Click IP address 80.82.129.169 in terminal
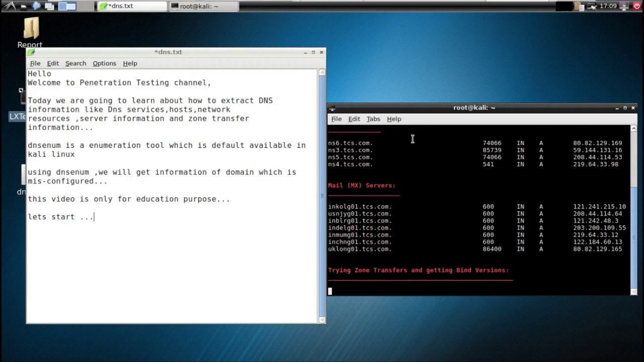644x362 pixels. coord(598,143)
